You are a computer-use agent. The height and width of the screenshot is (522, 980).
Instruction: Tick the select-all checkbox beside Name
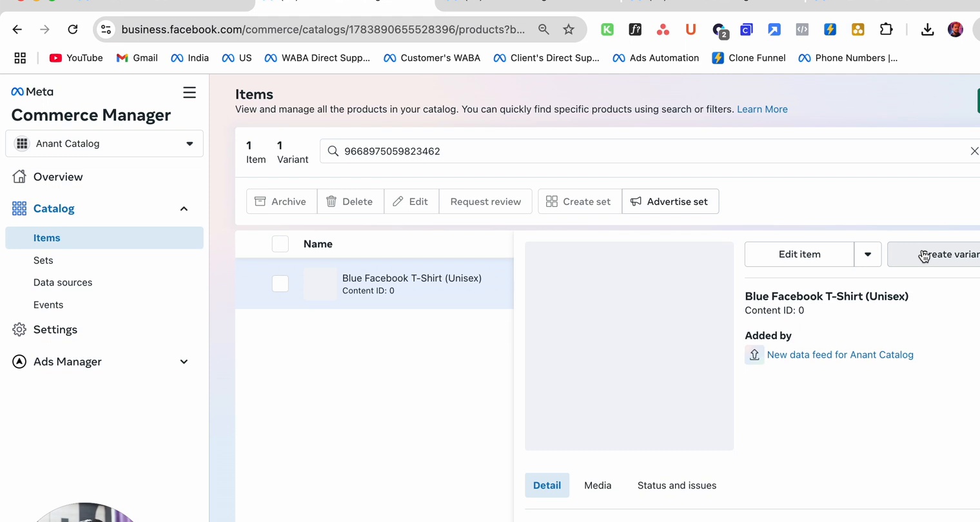click(x=280, y=244)
